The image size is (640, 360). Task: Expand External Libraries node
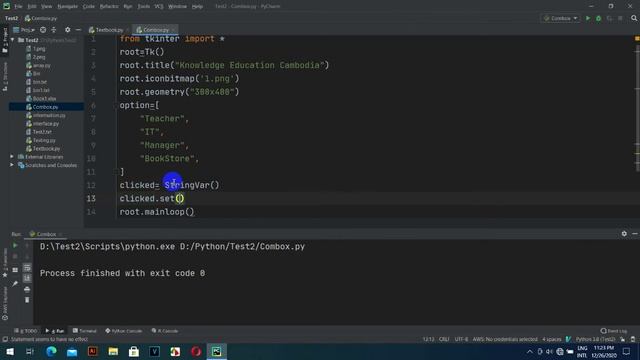[x=12, y=157]
